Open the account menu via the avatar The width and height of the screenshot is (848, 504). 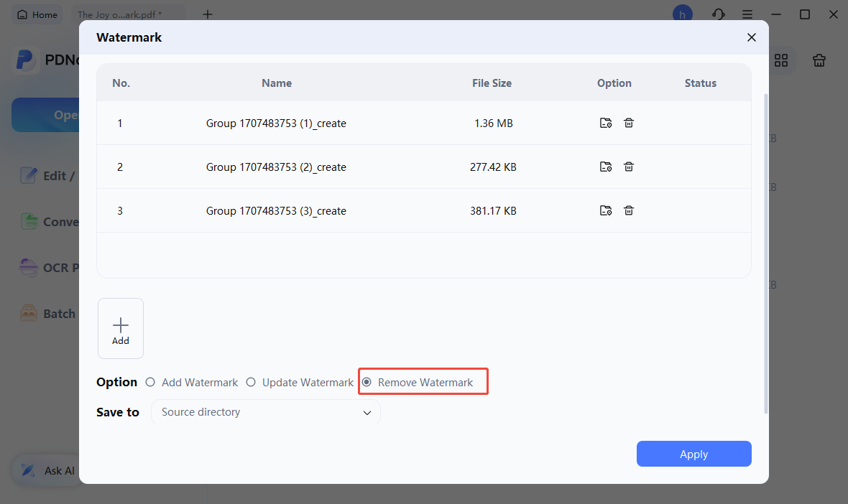pos(682,12)
